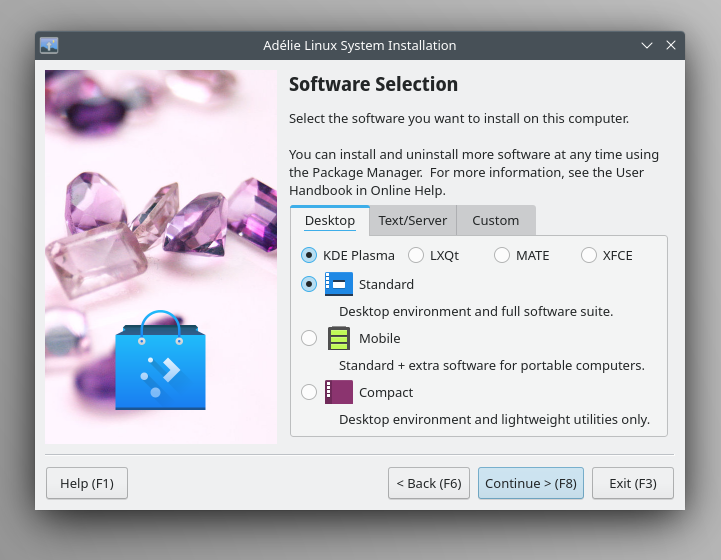Click the Compact purple icon
The height and width of the screenshot is (560, 721).
coord(338,392)
